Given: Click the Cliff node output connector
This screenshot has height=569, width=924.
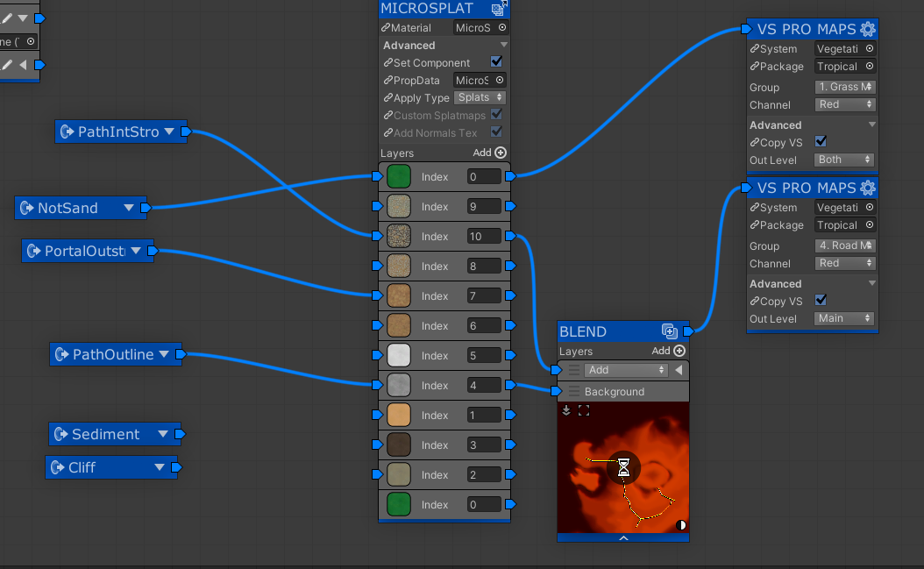Looking at the screenshot, I should tap(176, 467).
